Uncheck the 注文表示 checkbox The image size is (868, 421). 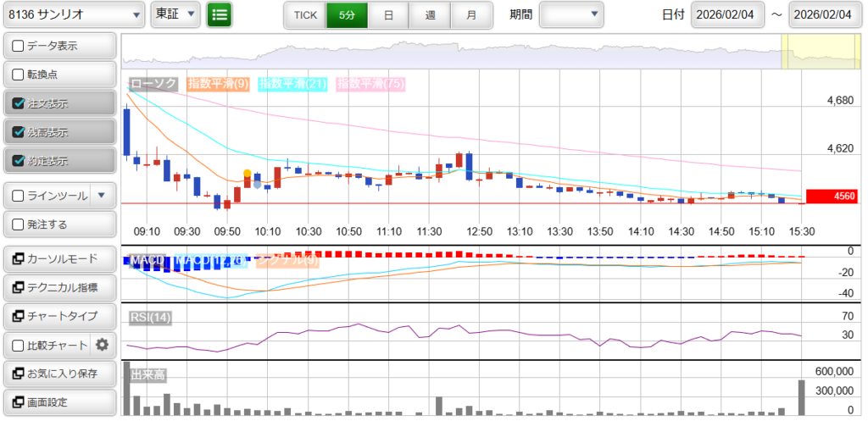click(x=19, y=103)
